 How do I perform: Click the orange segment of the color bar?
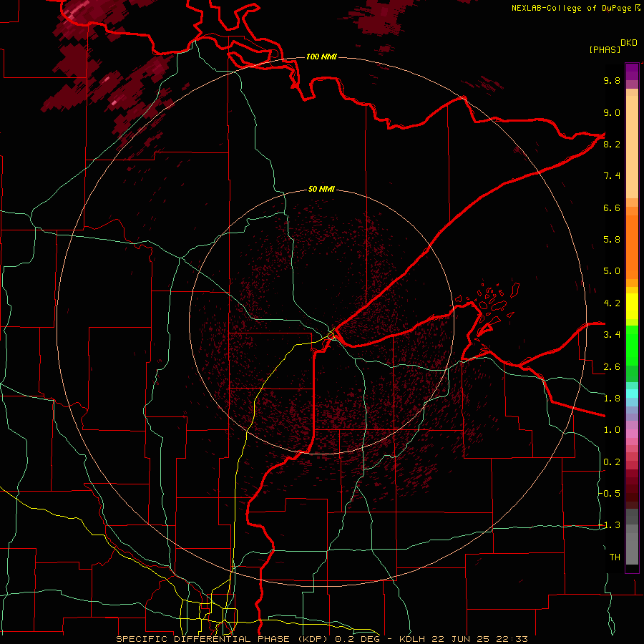tap(632, 248)
